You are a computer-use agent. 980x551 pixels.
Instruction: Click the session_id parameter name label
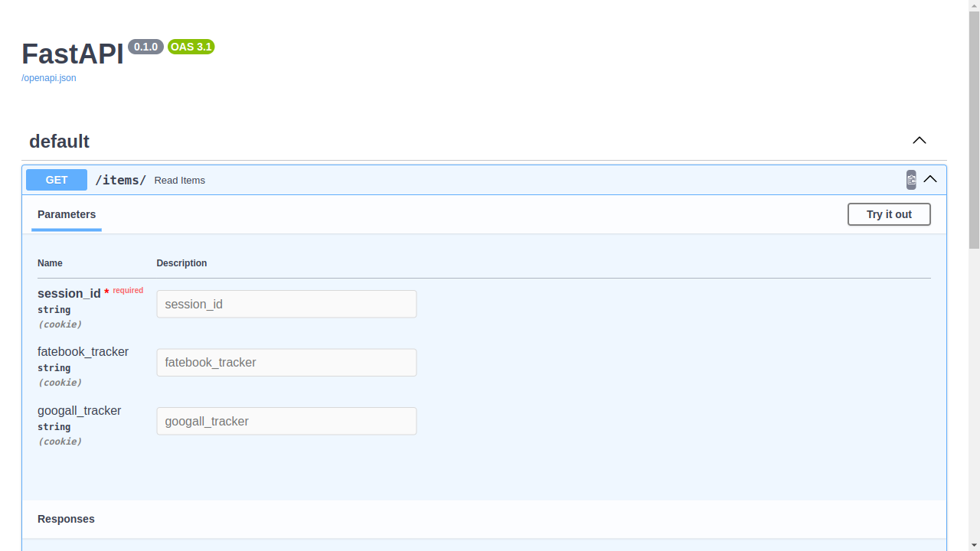tap(69, 294)
